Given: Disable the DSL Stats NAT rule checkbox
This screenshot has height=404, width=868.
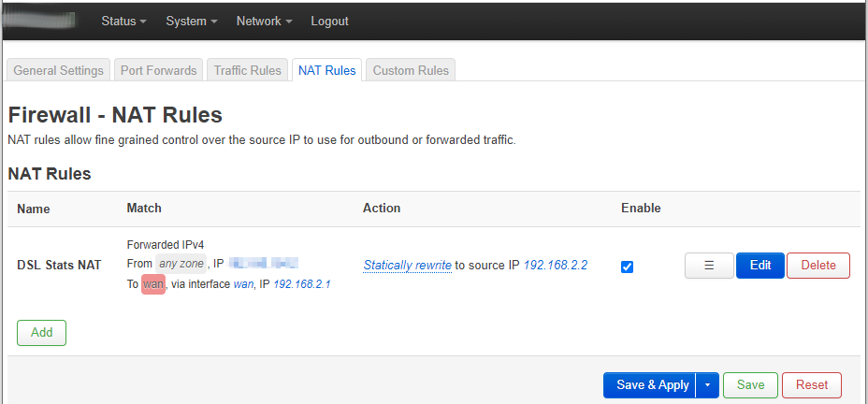Looking at the screenshot, I should pyautogui.click(x=628, y=267).
